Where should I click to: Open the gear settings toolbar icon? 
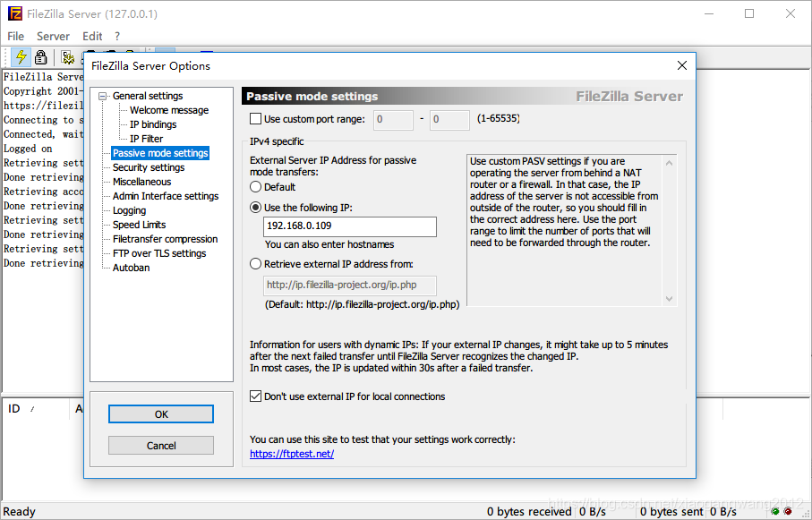point(67,57)
